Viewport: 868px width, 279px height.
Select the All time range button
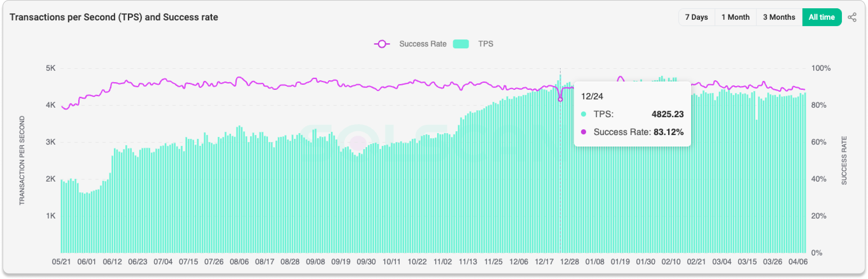coord(822,17)
